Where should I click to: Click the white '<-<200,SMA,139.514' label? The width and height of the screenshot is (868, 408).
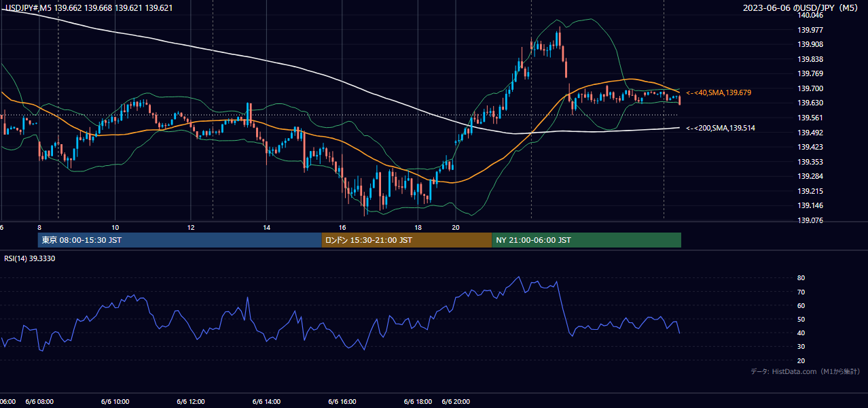(x=721, y=128)
